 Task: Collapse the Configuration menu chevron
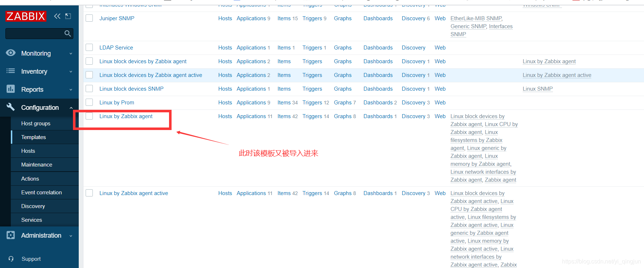[71, 108]
